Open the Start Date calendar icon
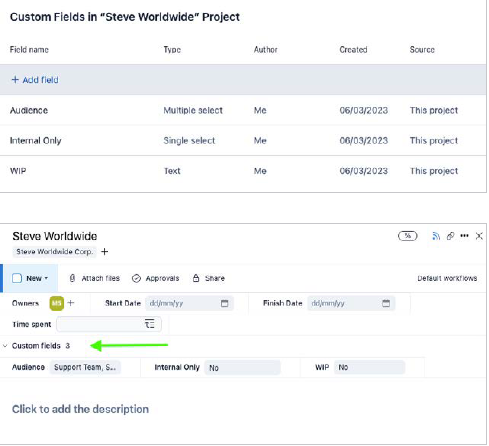Image resolution: width=489 pixels, height=446 pixels. pos(225,303)
